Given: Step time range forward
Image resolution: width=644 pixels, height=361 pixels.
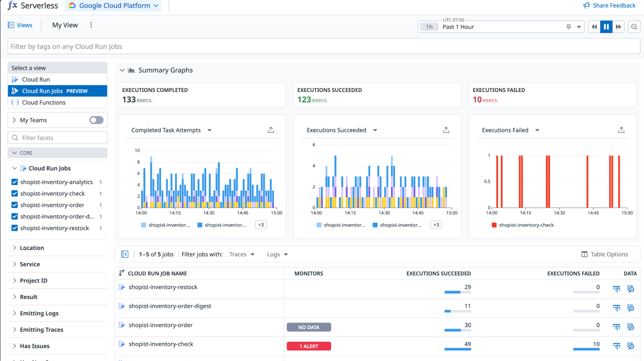Looking at the screenshot, I should click(x=618, y=27).
